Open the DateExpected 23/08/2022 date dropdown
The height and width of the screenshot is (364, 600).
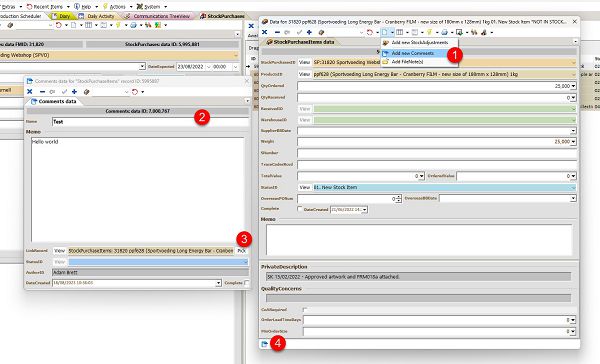209,67
